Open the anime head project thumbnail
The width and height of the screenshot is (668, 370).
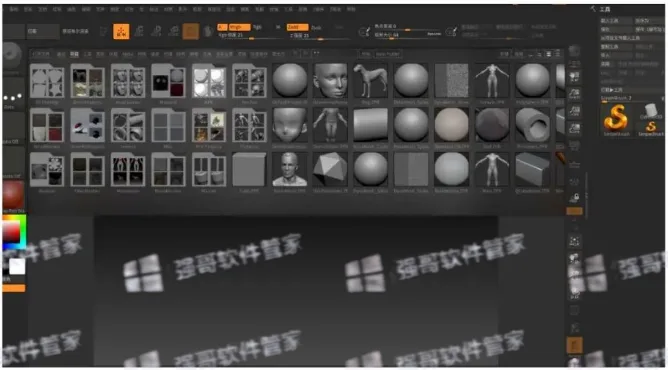[289, 125]
